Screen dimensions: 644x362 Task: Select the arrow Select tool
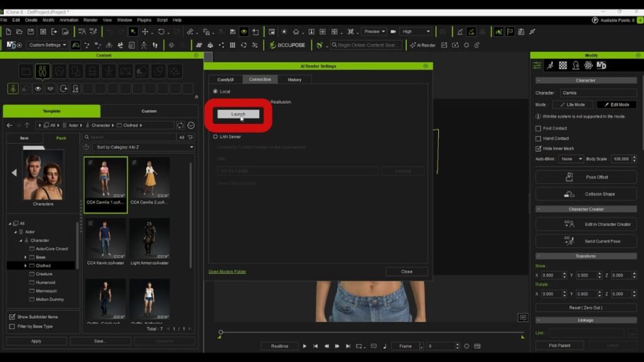[x=133, y=31]
